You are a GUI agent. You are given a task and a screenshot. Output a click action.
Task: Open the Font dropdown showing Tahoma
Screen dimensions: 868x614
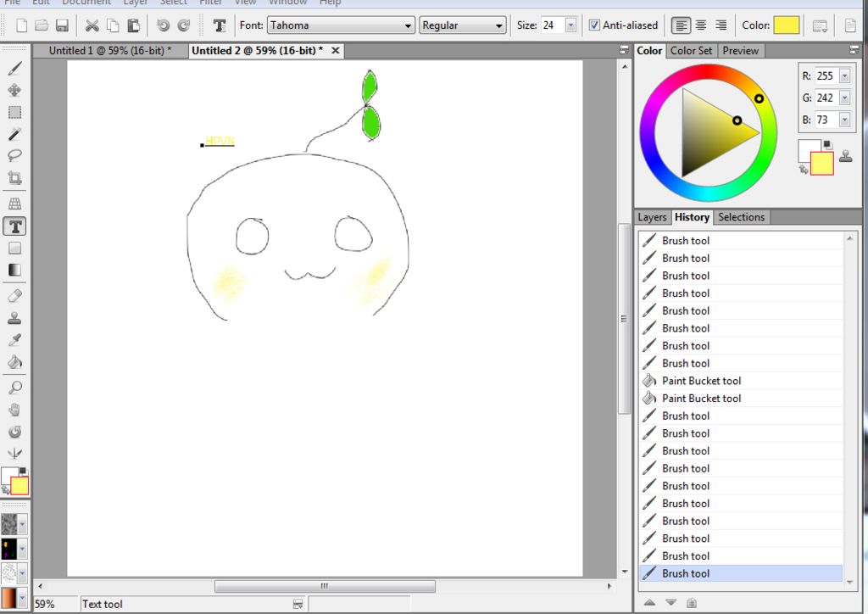341,25
